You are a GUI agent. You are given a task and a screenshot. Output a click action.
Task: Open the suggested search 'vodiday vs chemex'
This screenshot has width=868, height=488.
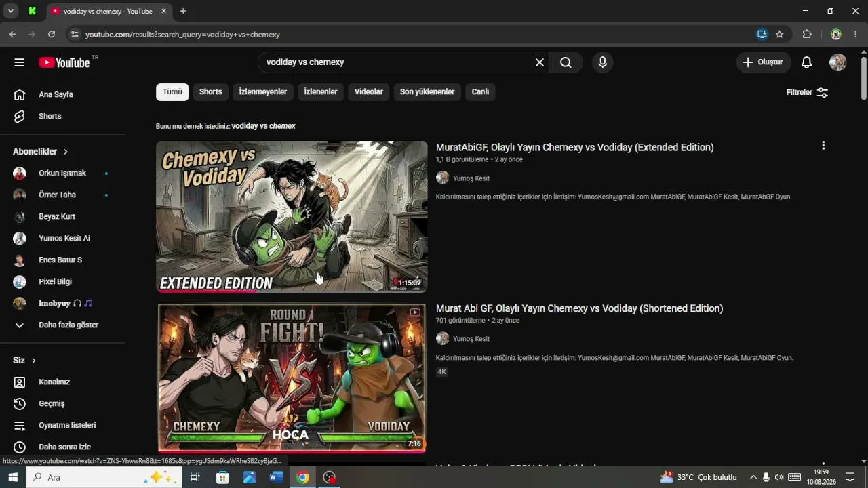tap(263, 126)
